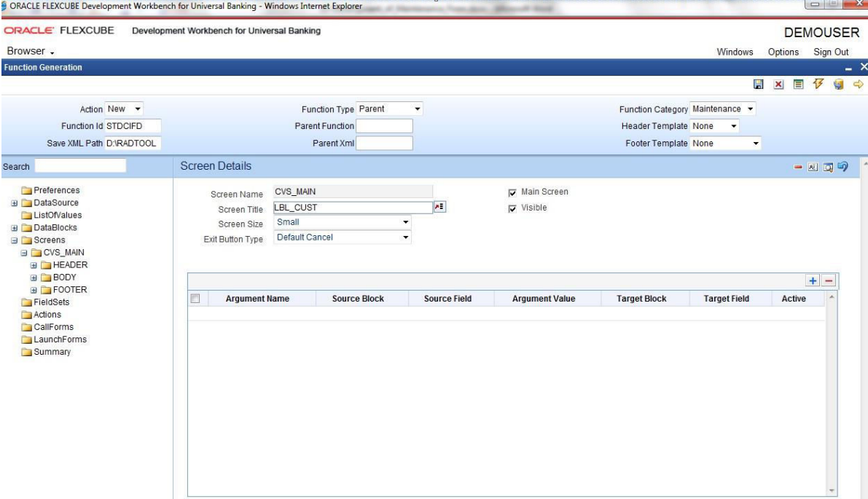Open the Windows menu

[x=735, y=52]
